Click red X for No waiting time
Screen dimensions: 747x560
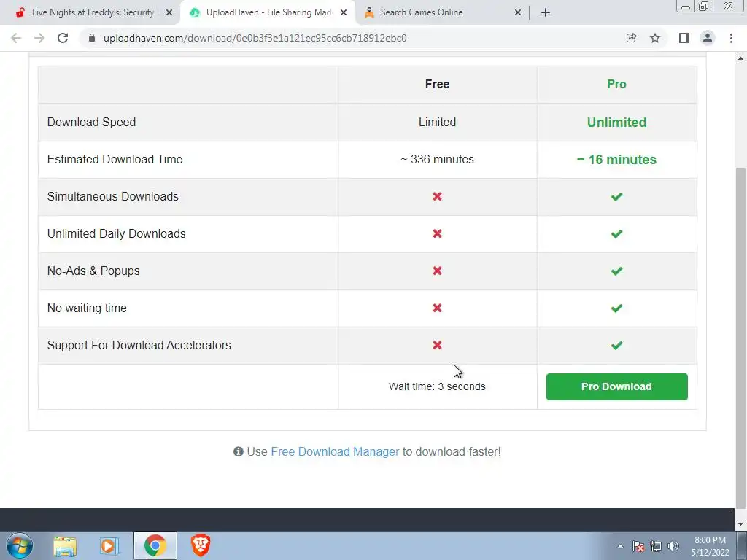click(x=437, y=308)
